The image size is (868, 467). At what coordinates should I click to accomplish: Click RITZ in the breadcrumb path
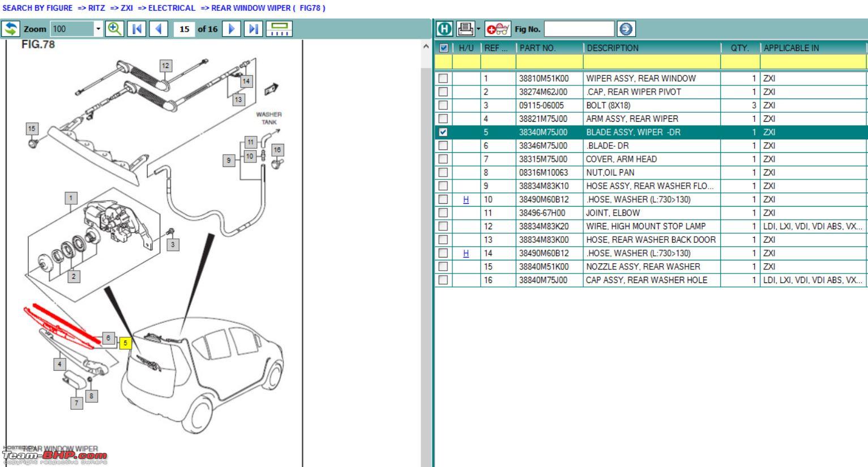96,8
